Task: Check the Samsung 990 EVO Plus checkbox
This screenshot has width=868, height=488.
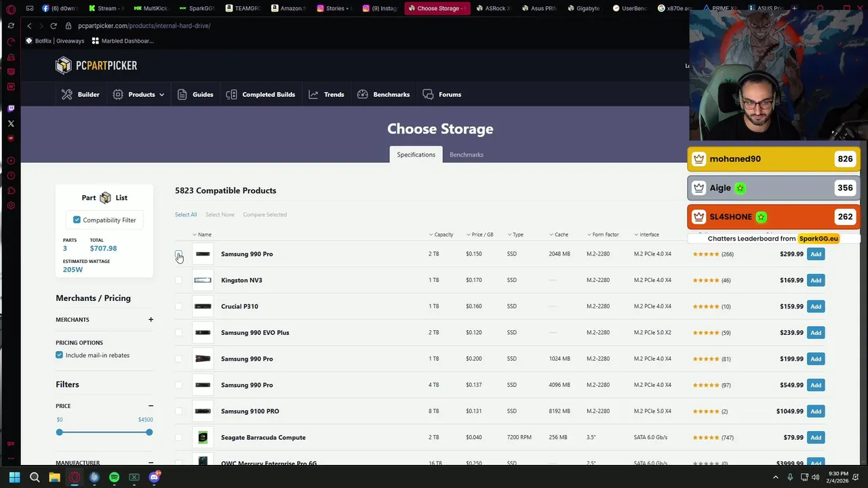Action: point(178,333)
